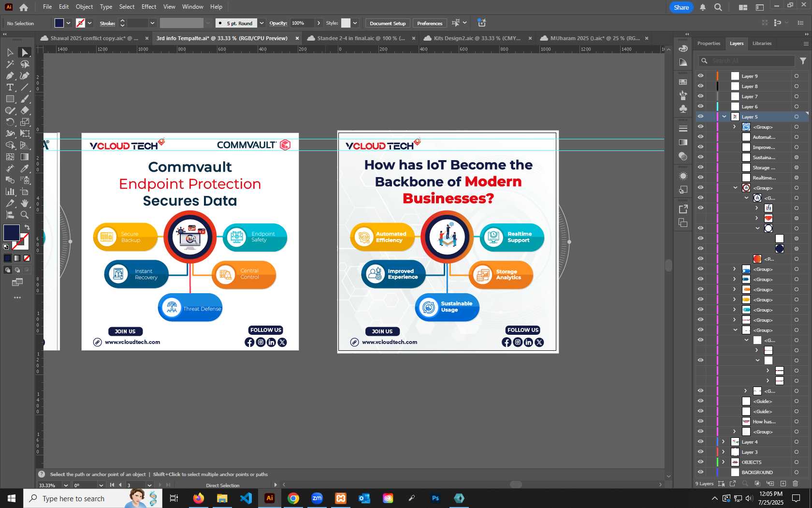Open the Window menu
Image resolution: width=812 pixels, height=508 pixels.
tap(192, 7)
